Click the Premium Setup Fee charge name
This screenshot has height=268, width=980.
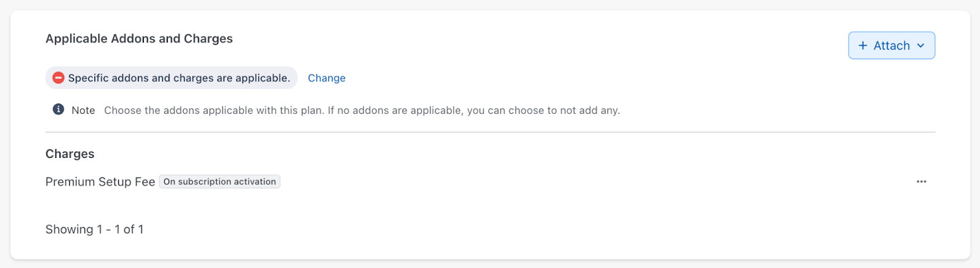(100, 182)
